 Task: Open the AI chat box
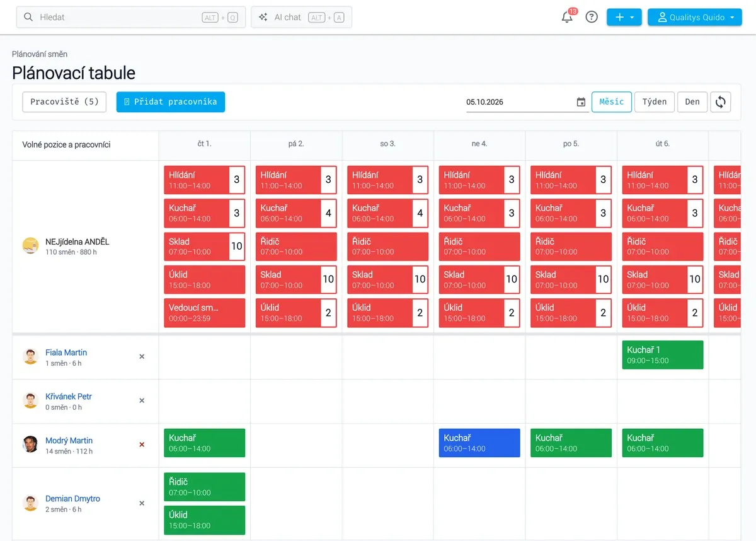pos(301,17)
